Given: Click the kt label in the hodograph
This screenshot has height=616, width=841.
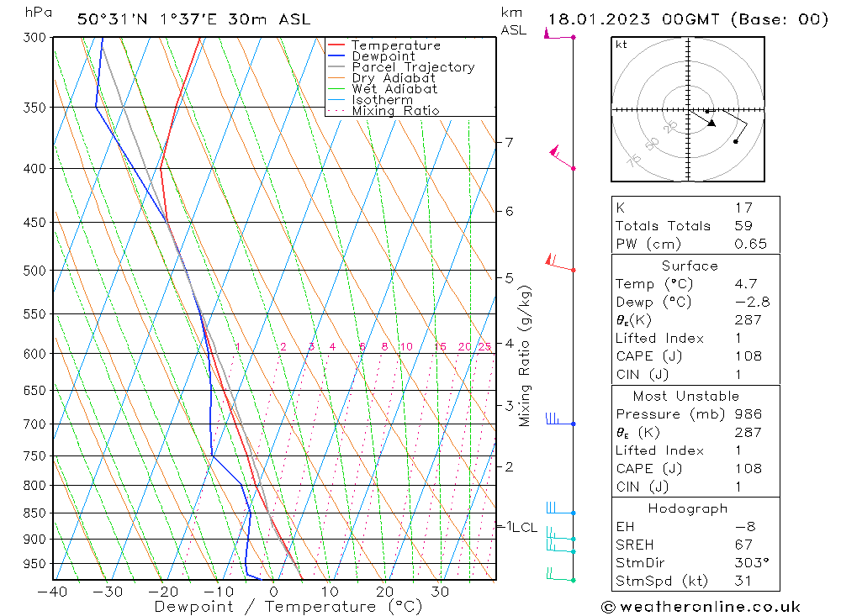Looking at the screenshot, I should click(x=621, y=45).
